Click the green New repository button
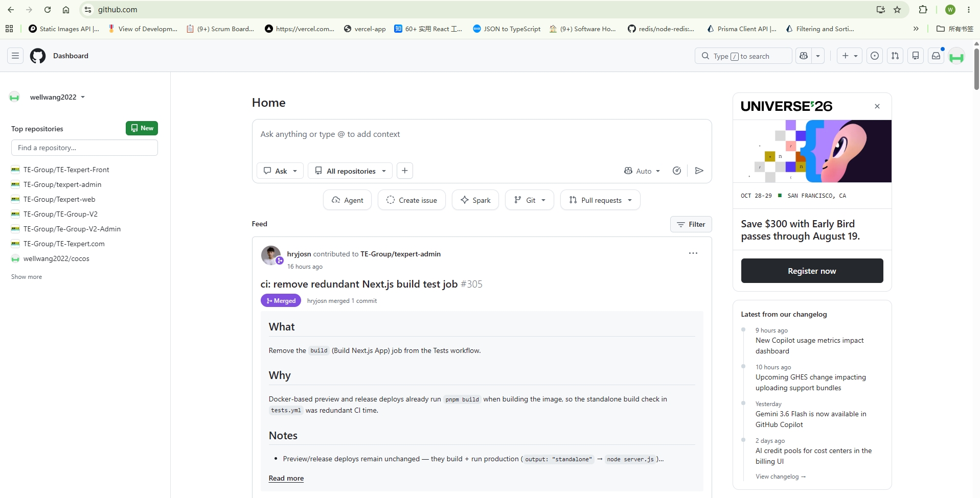The width and height of the screenshot is (980, 498). [142, 128]
